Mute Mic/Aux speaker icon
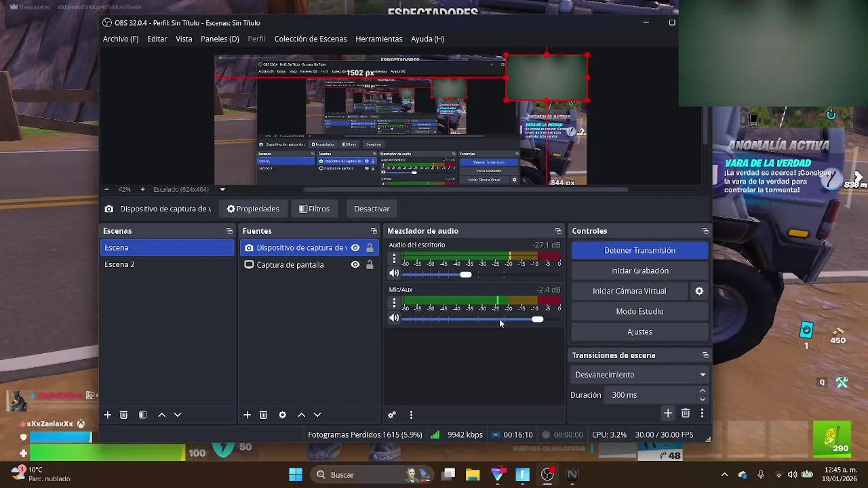 [x=394, y=319]
